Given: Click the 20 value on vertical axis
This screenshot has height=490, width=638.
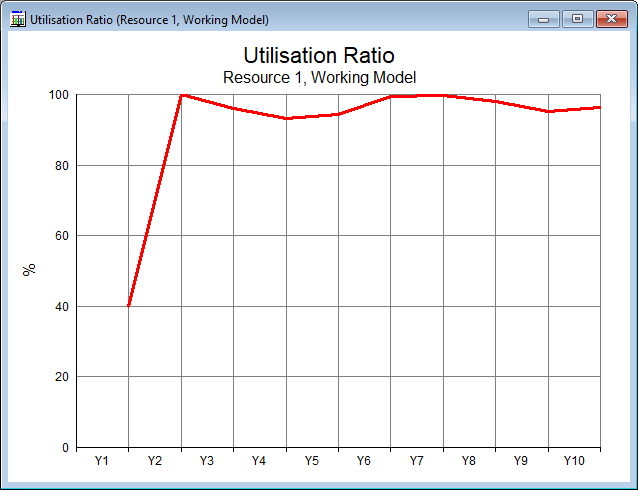Looking at the screenshot, I should 61,377.
